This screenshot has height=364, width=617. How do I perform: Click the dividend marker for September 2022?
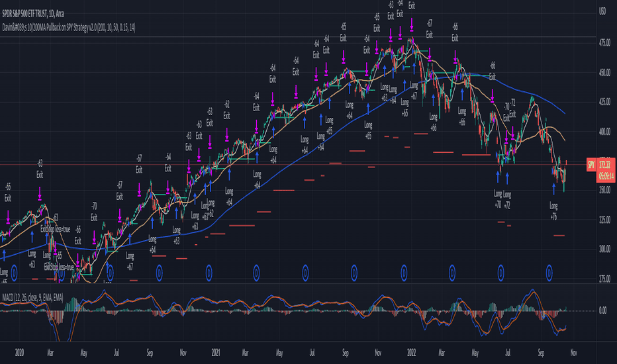(549, 272)
